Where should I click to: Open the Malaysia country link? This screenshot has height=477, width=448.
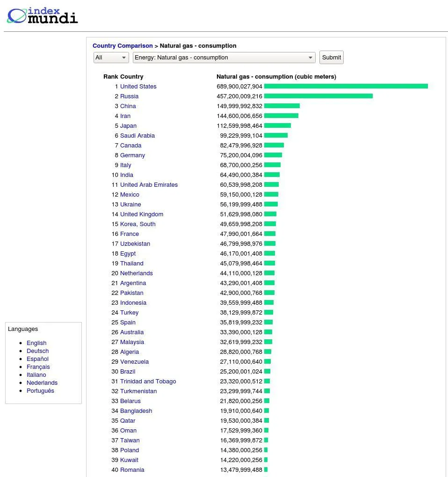[x=132, y=342]
